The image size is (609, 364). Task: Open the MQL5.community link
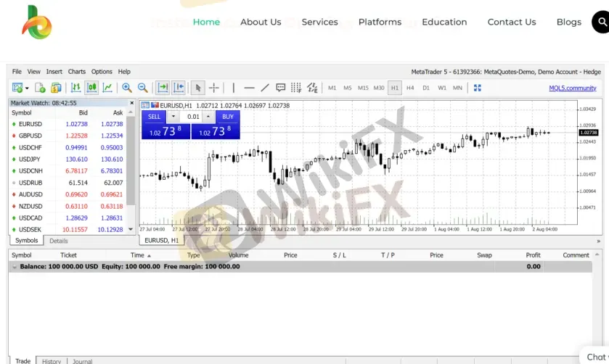click(x=572, y=88)
